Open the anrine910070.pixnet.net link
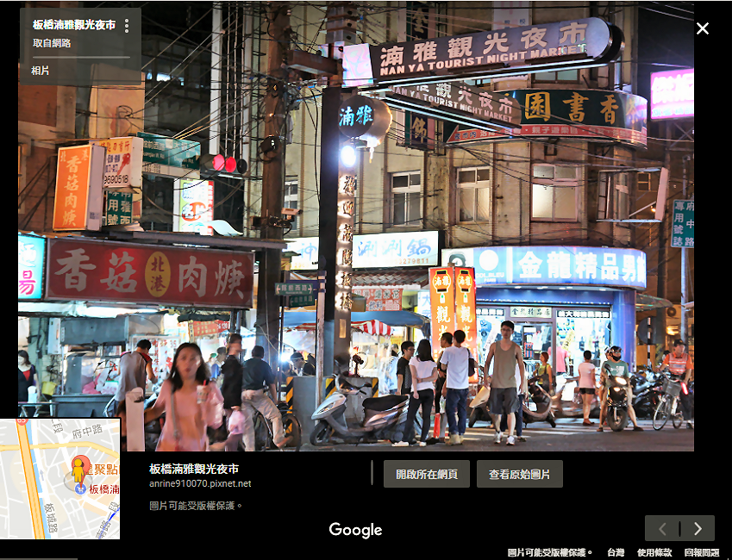This screenshot has width=732, height=560. tap(200, 484)
